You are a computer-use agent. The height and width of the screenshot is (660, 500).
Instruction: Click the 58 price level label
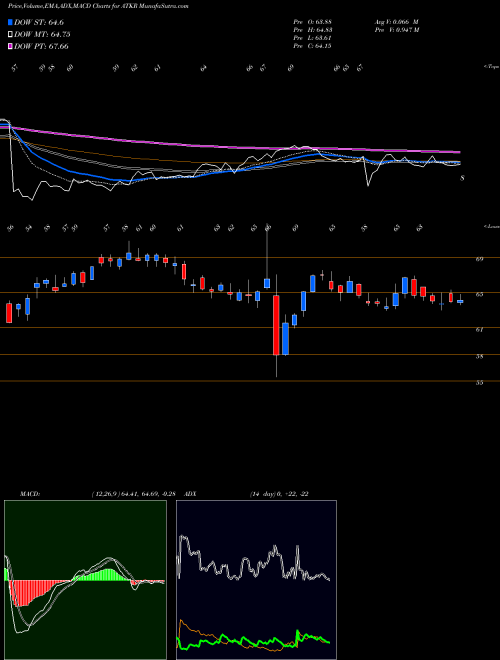coord(479,357)
